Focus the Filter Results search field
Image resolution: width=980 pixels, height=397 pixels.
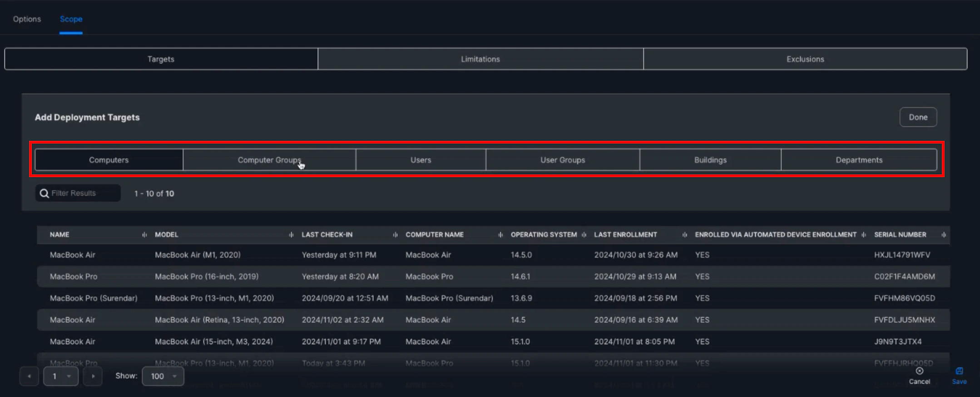tap(78, 193)
